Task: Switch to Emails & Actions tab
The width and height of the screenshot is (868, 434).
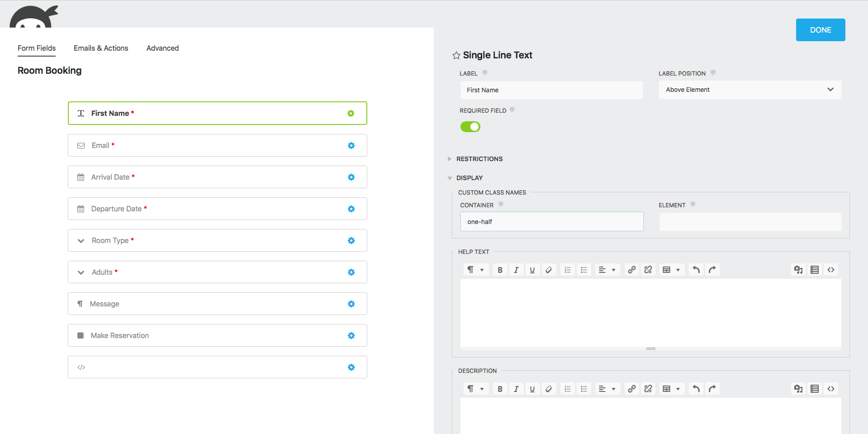Action: pyautogui.click(x=101, y=48)
